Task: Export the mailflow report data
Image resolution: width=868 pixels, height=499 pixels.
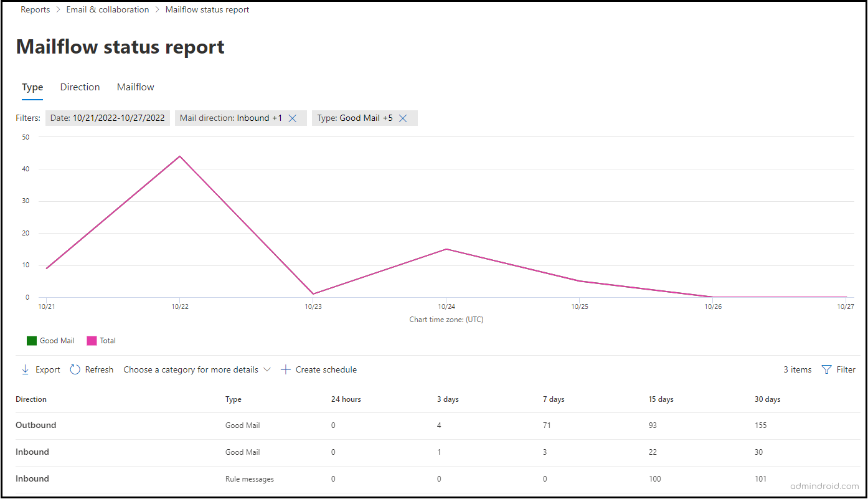Action: click(40, 369)
